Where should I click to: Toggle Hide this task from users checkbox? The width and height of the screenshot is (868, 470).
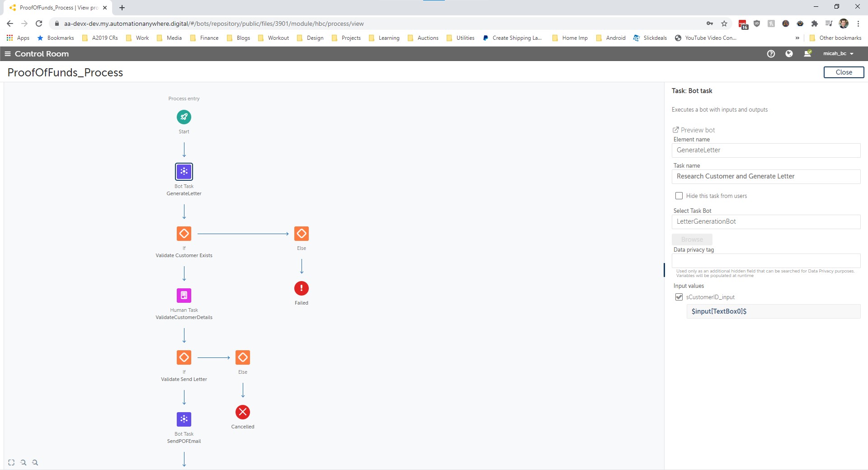679,196
